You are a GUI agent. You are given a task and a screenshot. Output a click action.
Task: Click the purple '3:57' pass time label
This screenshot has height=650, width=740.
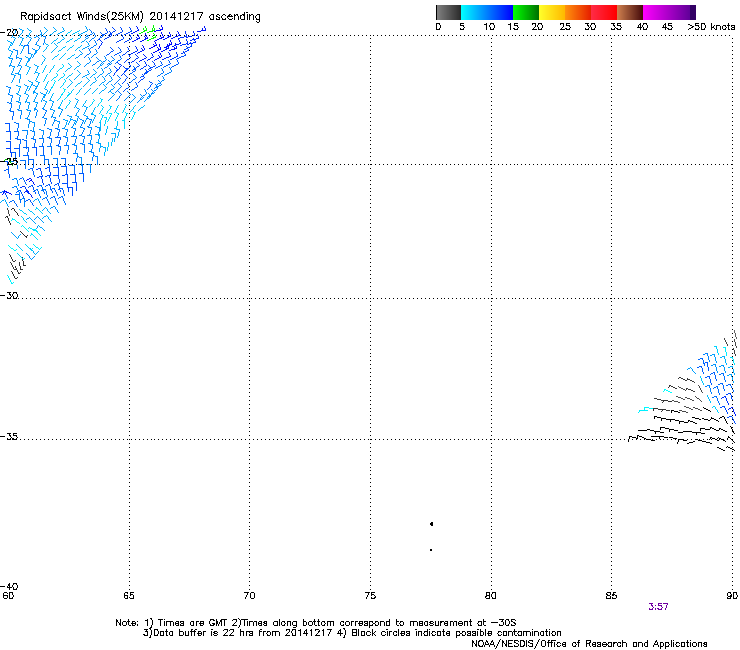pyautogui.click(x=658, y=607)
